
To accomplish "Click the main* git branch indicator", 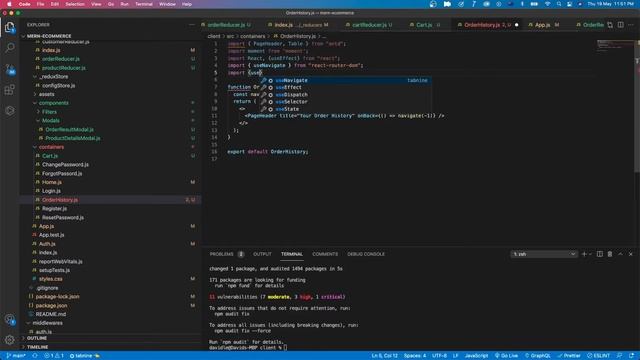I will (16, 356).
